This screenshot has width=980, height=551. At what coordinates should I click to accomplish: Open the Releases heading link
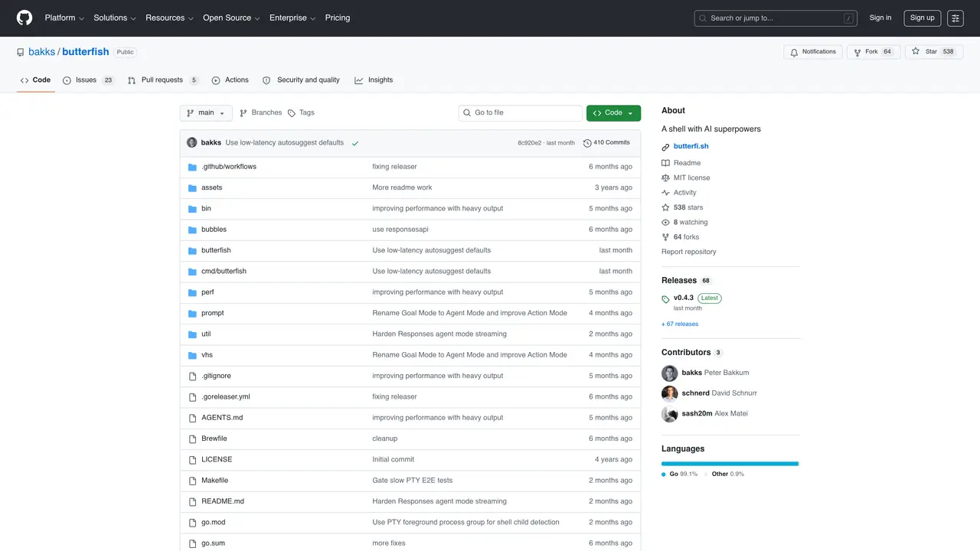[679, 281]
